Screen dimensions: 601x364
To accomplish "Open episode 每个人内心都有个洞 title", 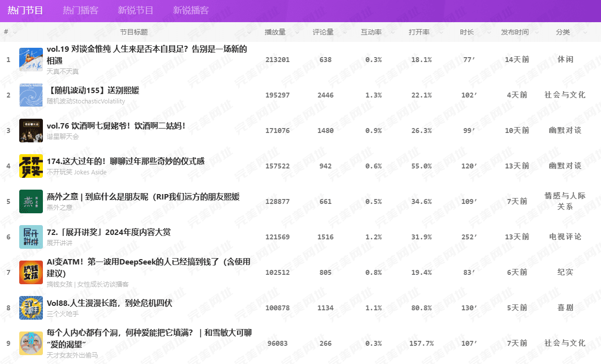I will point(149,338).
